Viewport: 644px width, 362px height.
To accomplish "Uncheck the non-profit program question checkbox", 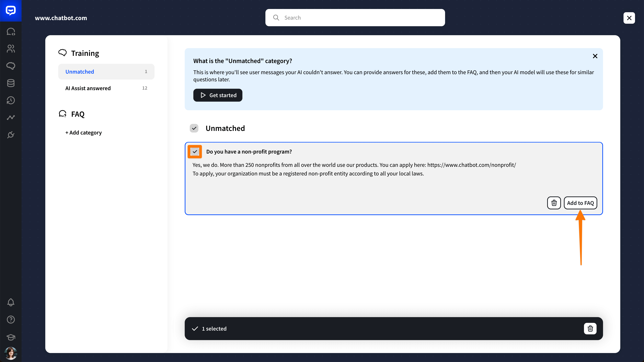I will click(195, 152).
